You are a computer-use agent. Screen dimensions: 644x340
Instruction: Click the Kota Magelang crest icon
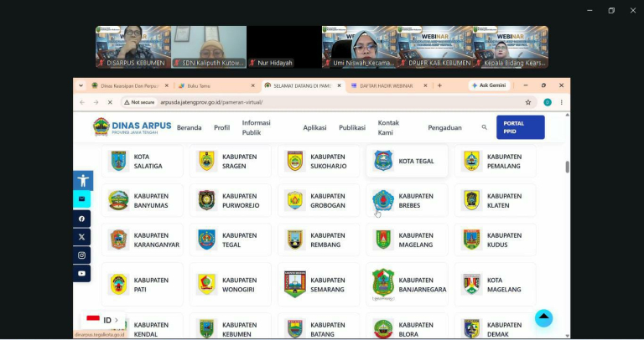click(x=471, y=284)
